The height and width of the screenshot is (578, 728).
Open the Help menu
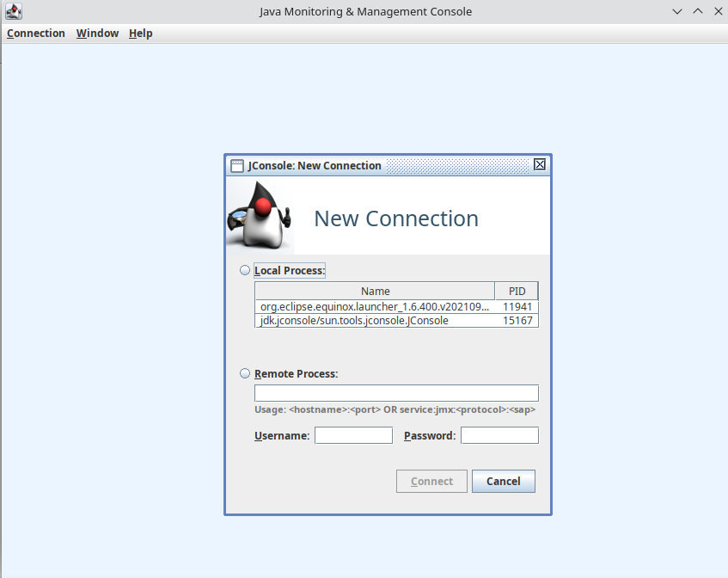tap(141, 34)
